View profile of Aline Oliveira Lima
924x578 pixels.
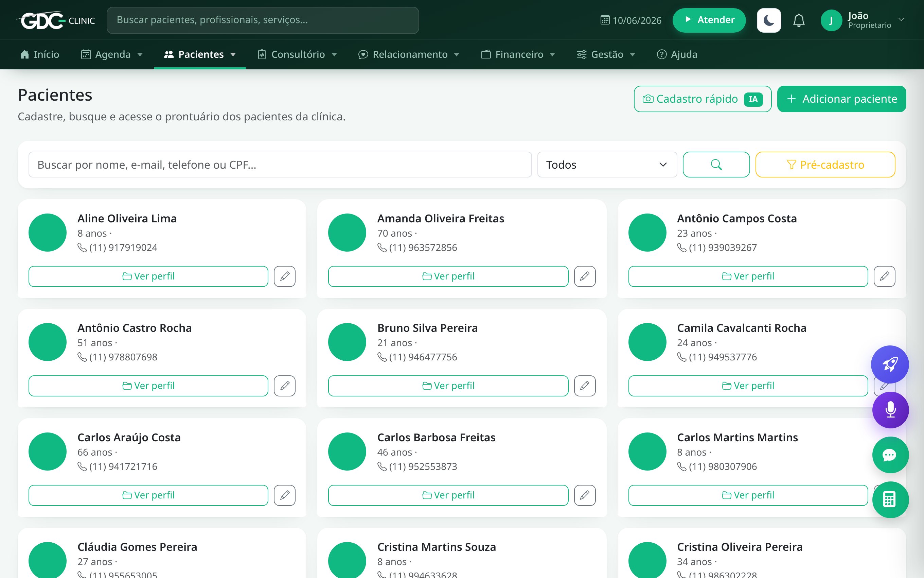148,276
